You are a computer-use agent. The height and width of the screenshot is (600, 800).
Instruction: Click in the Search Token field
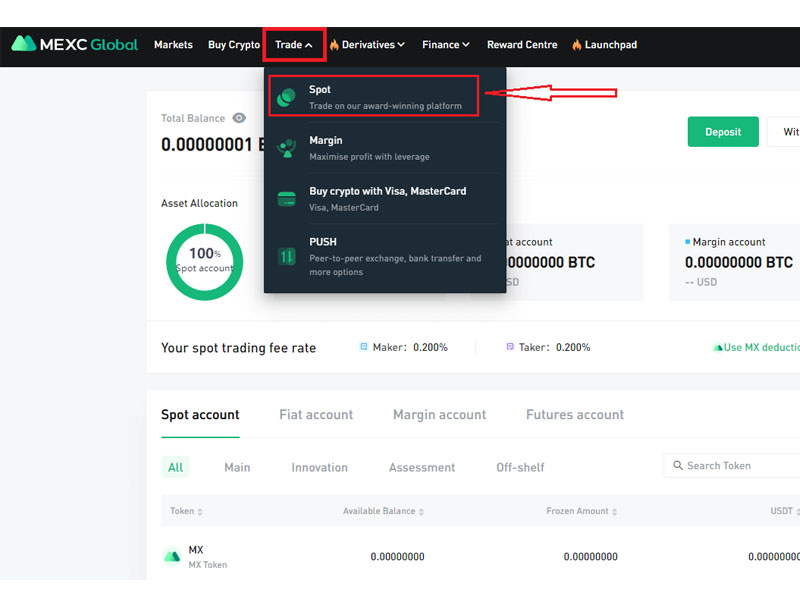732,465
